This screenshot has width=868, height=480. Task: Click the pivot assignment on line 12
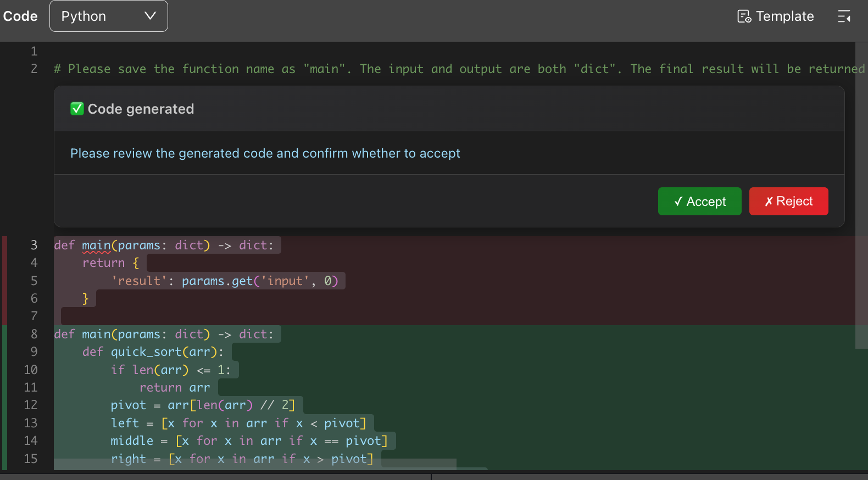pyautogui.click(x=203, y=405)
